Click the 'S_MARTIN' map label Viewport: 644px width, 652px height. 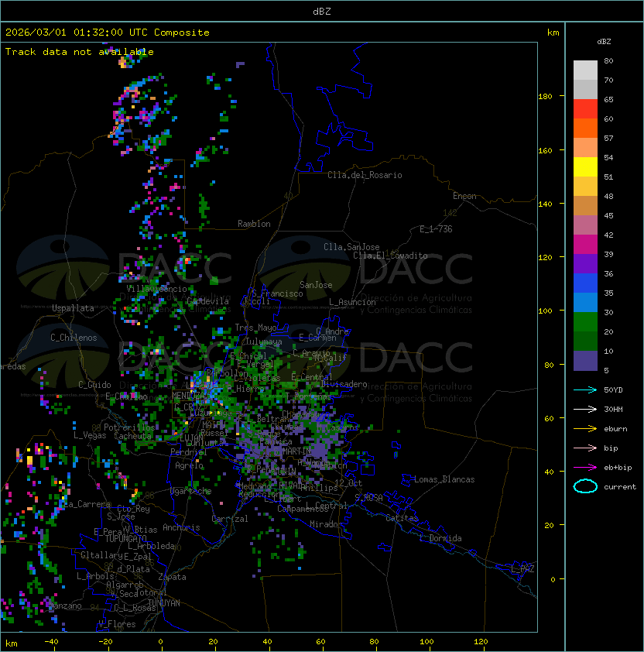(293, 451)
